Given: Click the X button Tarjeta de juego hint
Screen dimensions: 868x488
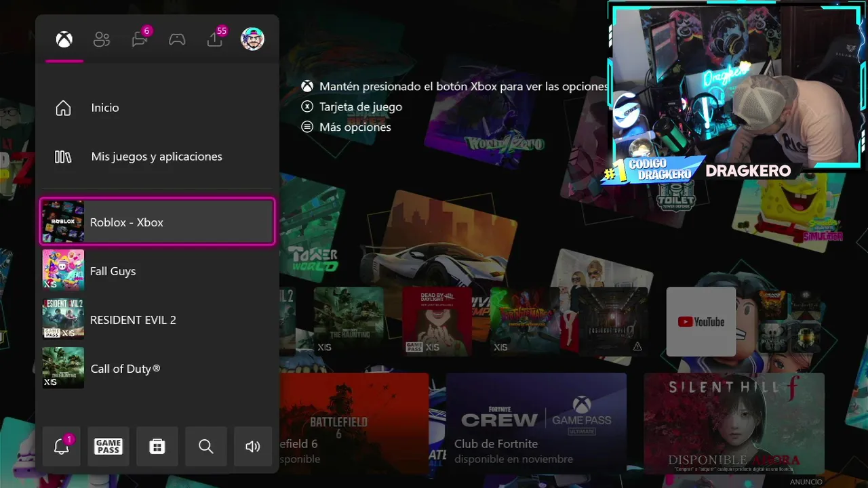Looking at the screenshot, I should click(308, 107).
